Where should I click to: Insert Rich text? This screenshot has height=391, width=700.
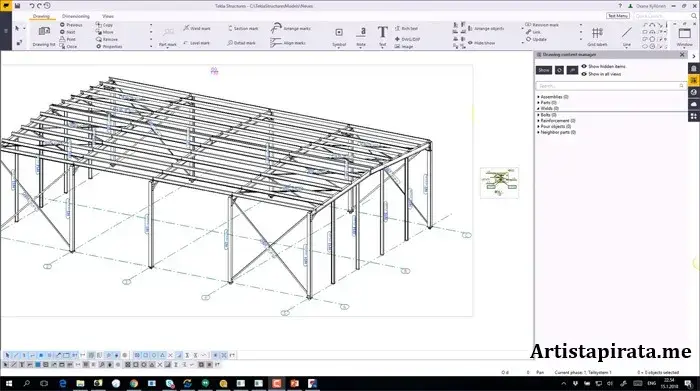click(x=406, y=28)
